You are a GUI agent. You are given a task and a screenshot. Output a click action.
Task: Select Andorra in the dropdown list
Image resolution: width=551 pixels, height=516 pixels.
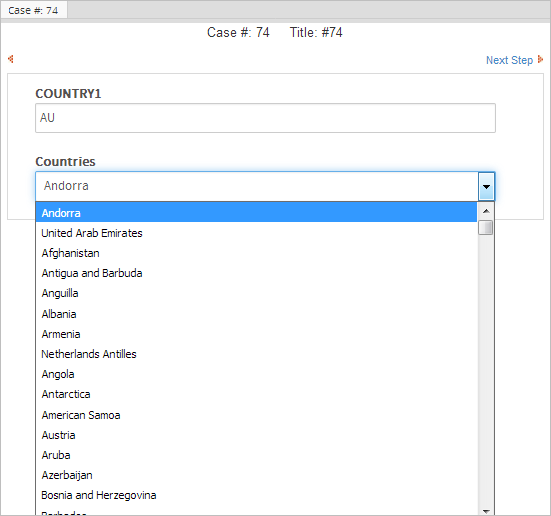tap(256, 213)
